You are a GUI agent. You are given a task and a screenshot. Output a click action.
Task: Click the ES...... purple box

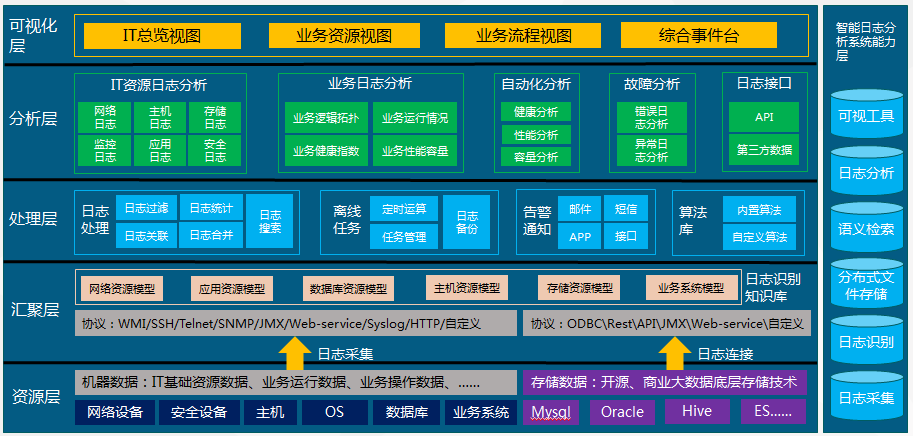pos(773,411)
